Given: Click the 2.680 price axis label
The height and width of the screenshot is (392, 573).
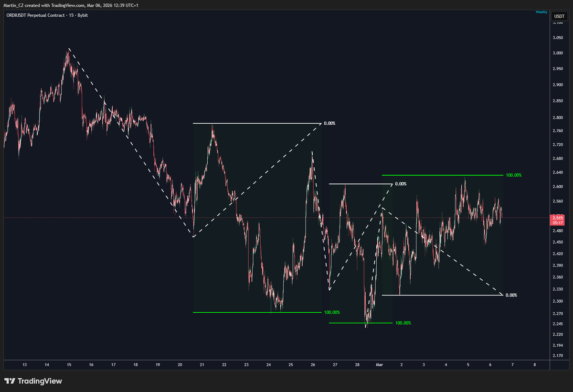Looking at the screenshot, I should pos(558,159).
